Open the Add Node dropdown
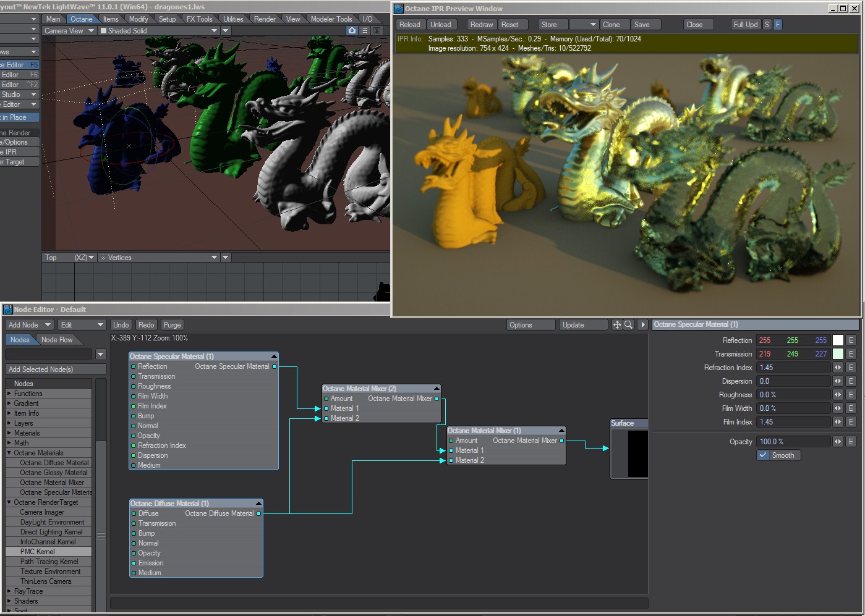Viewport: 865px width, 616px height. (x=29, y=325)
